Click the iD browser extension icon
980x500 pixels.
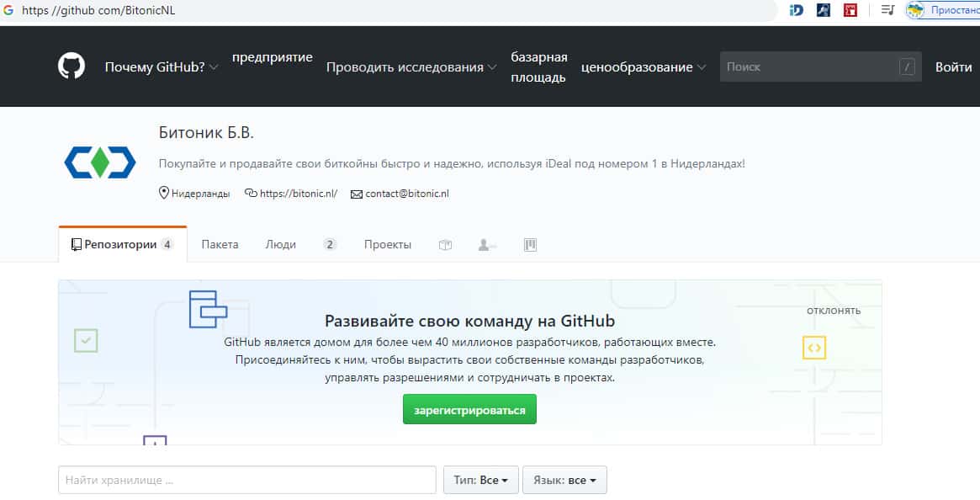(x=797, y=10)
